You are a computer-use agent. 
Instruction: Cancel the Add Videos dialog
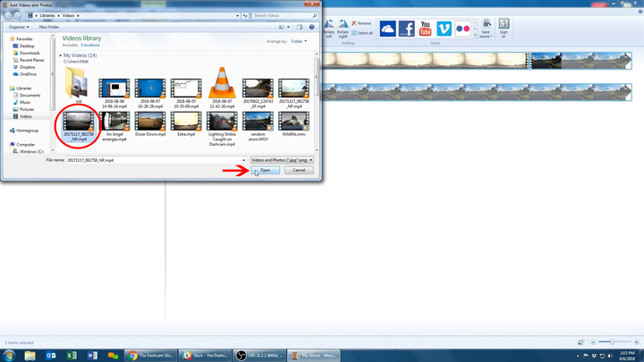tap(299, 170)
